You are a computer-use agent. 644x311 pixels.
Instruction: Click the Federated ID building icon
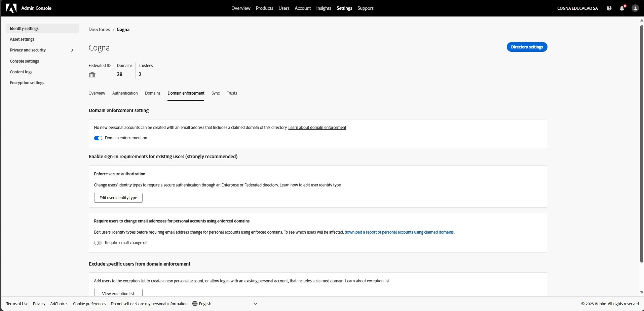92,74
